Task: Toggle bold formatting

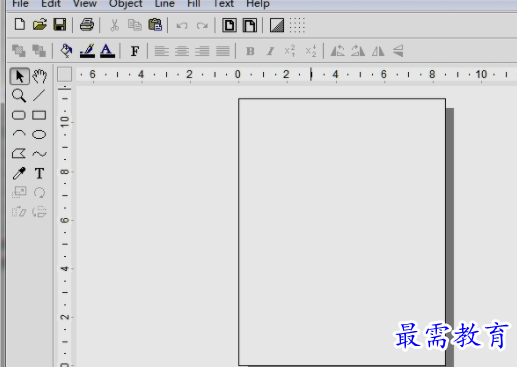Action: point(250,51)
